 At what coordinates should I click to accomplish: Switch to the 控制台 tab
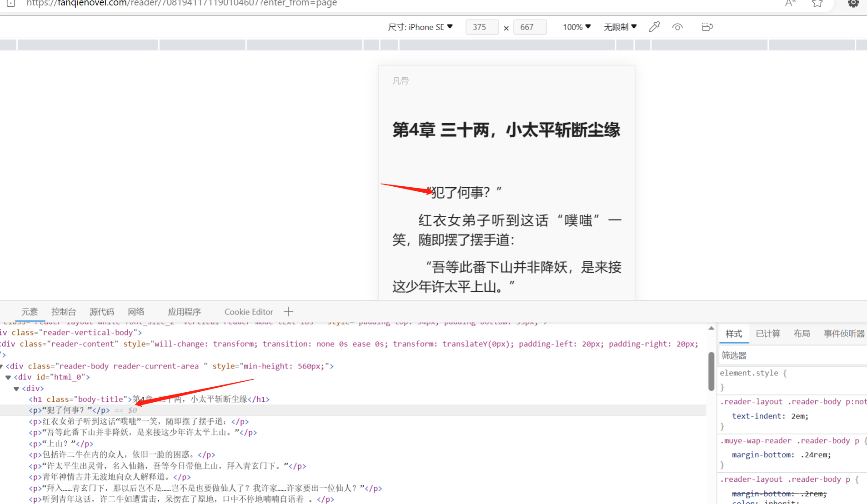point(64,312)
